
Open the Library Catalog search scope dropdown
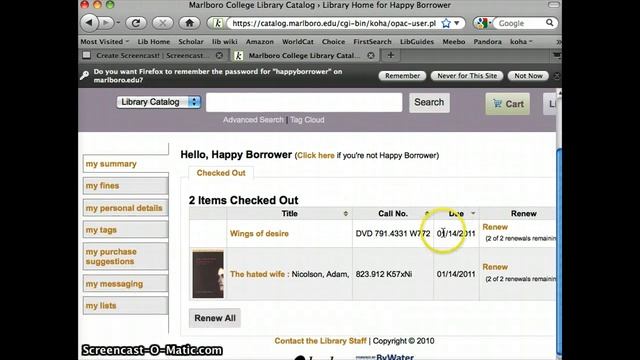pos(158,102)
